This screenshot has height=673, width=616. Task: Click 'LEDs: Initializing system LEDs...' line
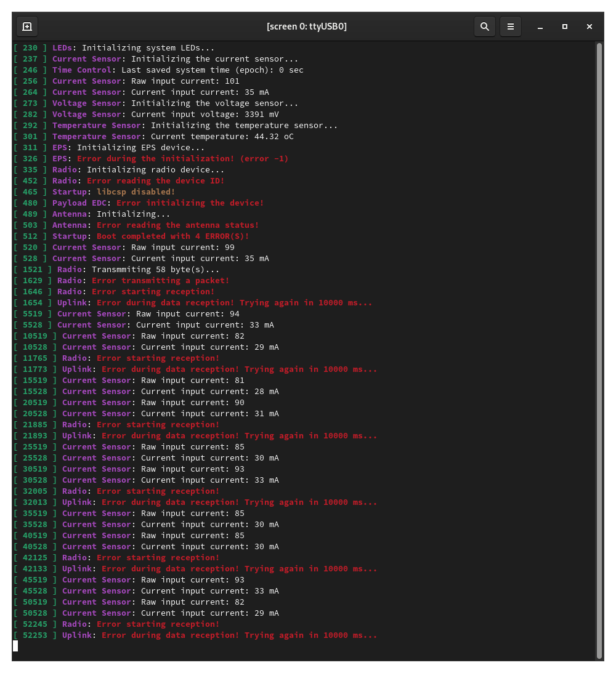[x=114, y=47]
